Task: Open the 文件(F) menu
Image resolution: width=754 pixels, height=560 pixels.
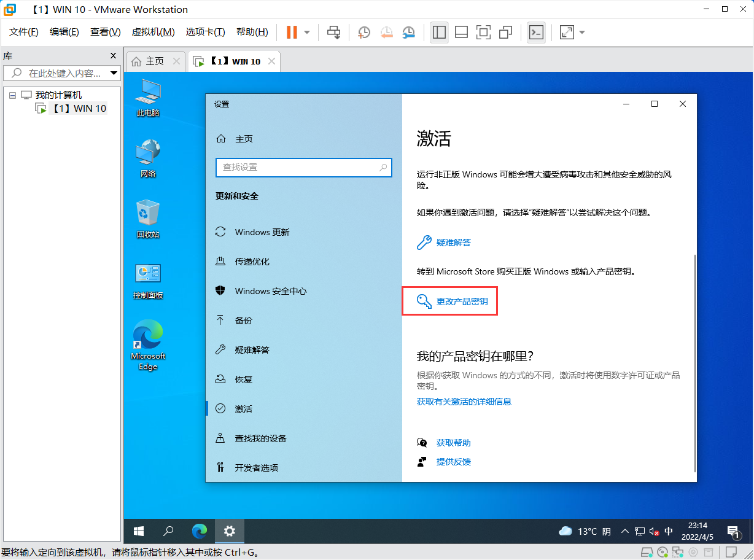Action: point(24,32)
